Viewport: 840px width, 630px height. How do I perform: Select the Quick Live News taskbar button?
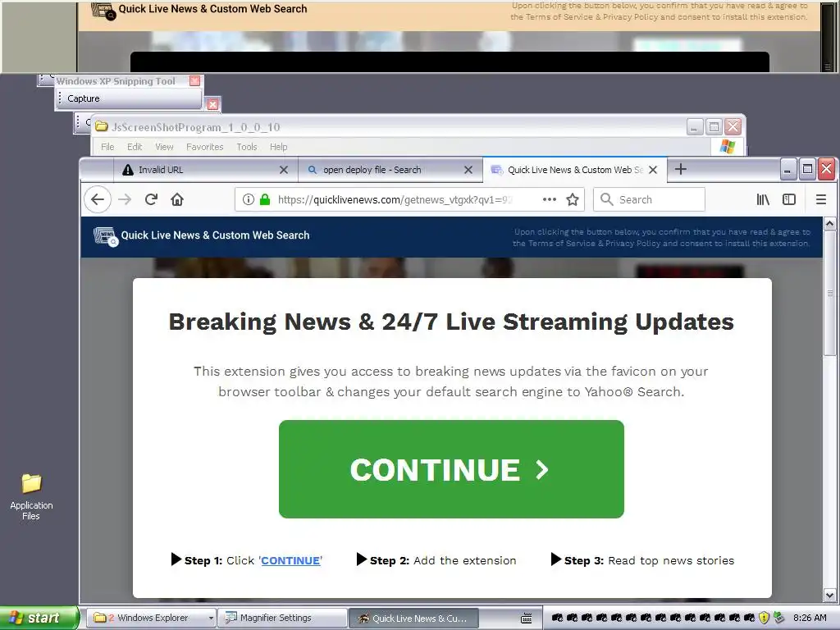[x=413, y=619]
